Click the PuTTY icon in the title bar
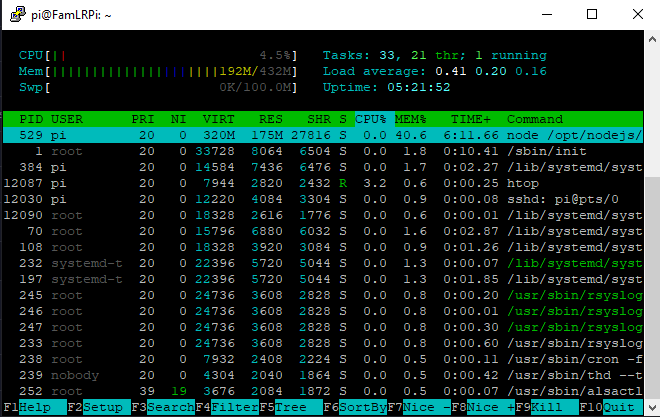660x417 pixels. pos(18,14)
